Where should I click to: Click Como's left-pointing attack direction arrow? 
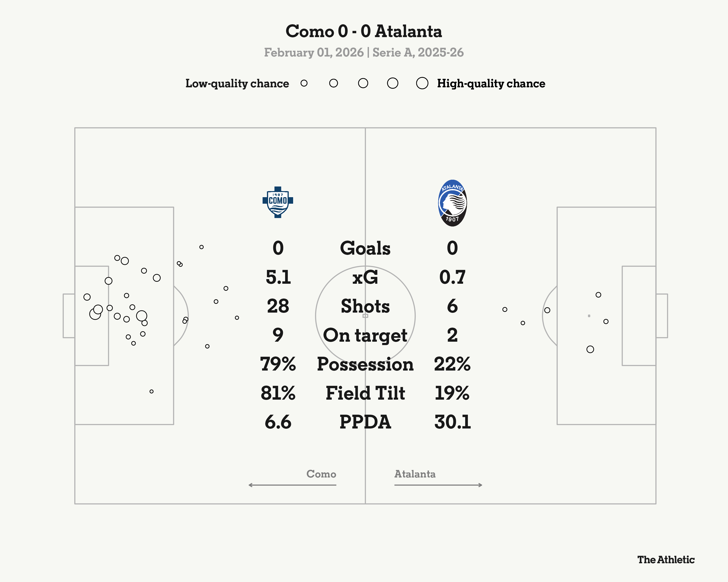292,485
